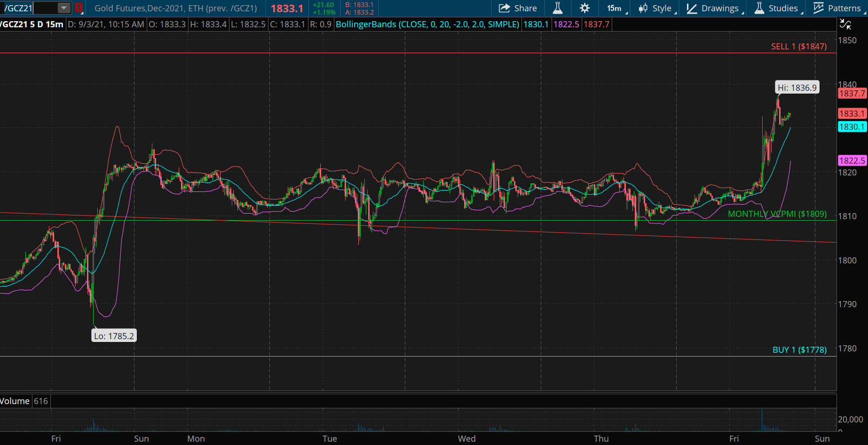The image size is (868, 445).
Task: Click the volume value 616
Action: tap(41, 401)
